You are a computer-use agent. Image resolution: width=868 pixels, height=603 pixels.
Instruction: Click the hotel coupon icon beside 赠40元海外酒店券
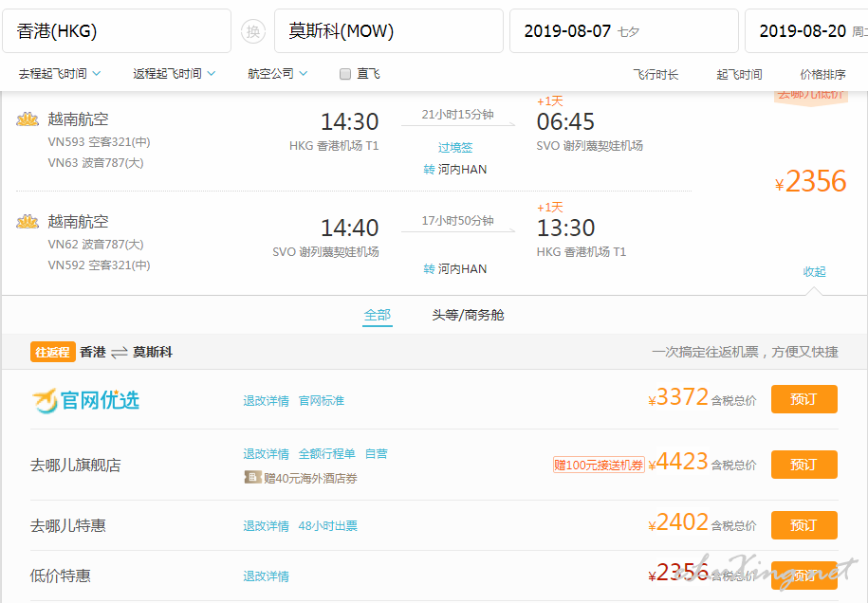252,477
